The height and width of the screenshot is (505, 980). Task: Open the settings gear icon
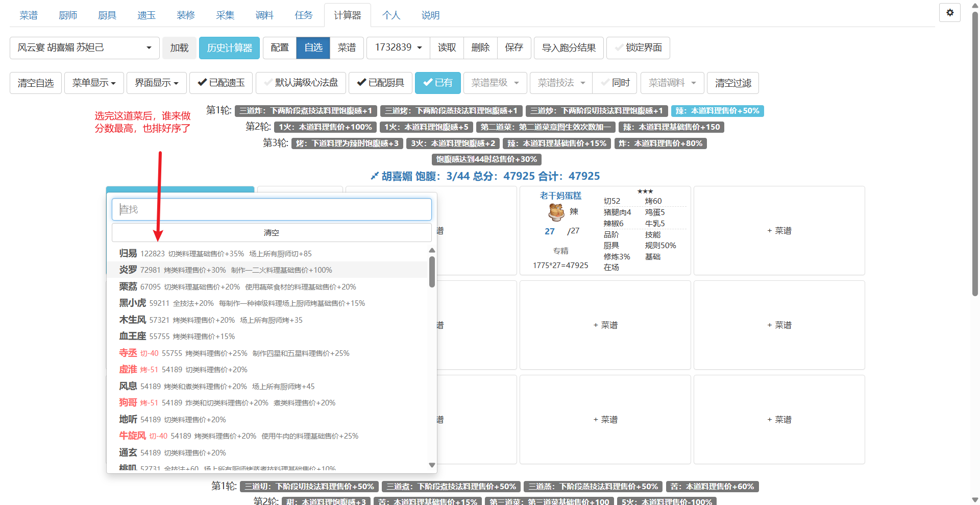click(x=949, y=13)
